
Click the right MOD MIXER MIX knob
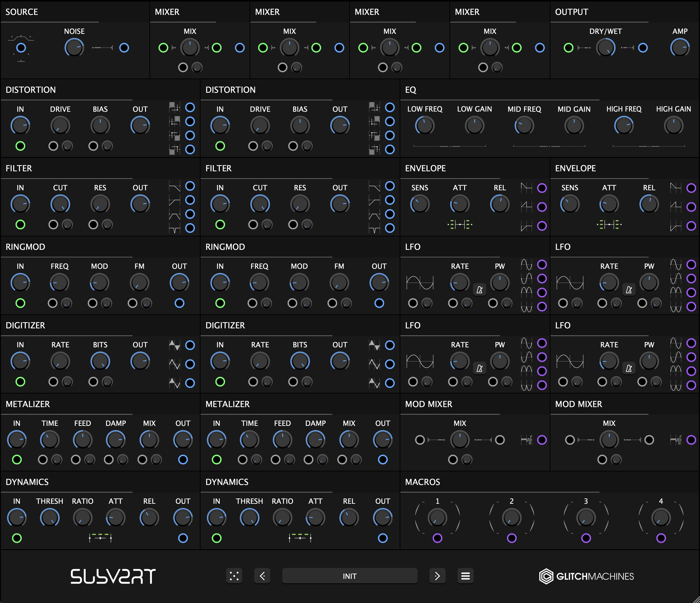tap(609, 440)
